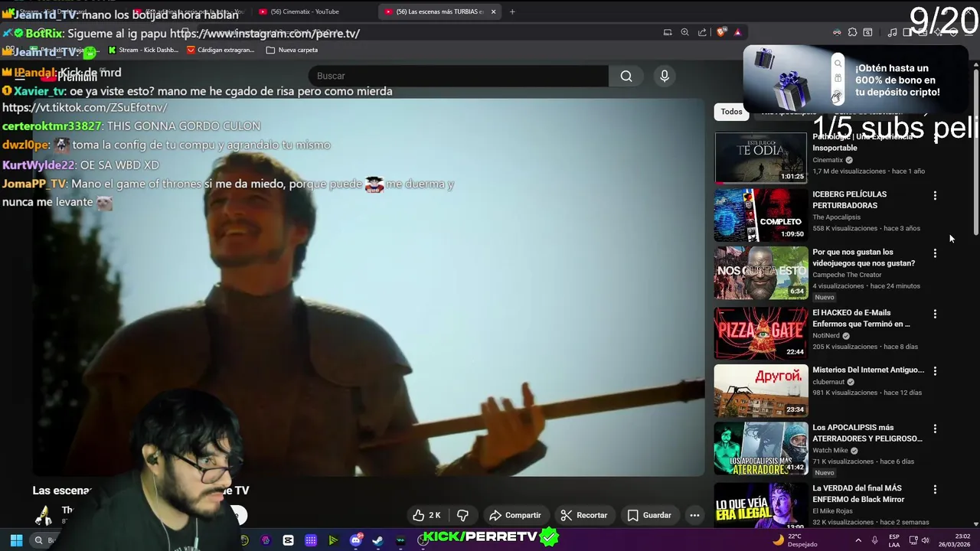The image size is (980, 551).
Task: Open the 'The Apocalipsis' channel link
Action: tap(837, 217)
